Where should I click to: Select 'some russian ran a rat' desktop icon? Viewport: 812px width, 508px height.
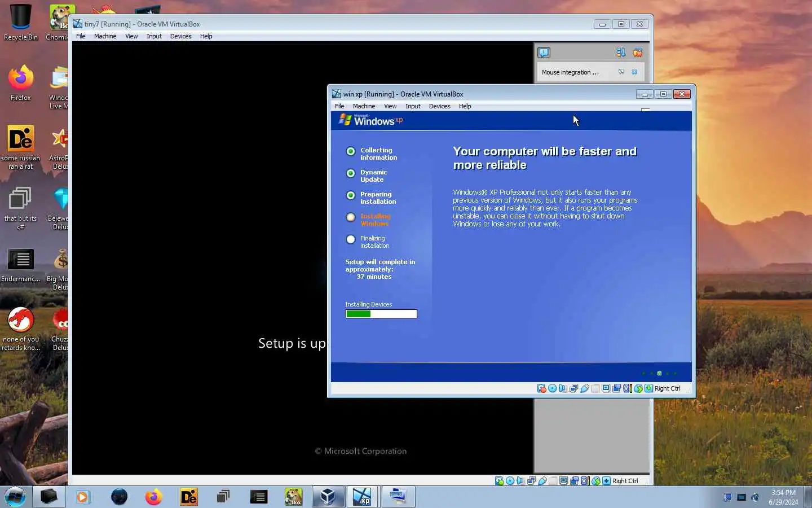[21, 147]
